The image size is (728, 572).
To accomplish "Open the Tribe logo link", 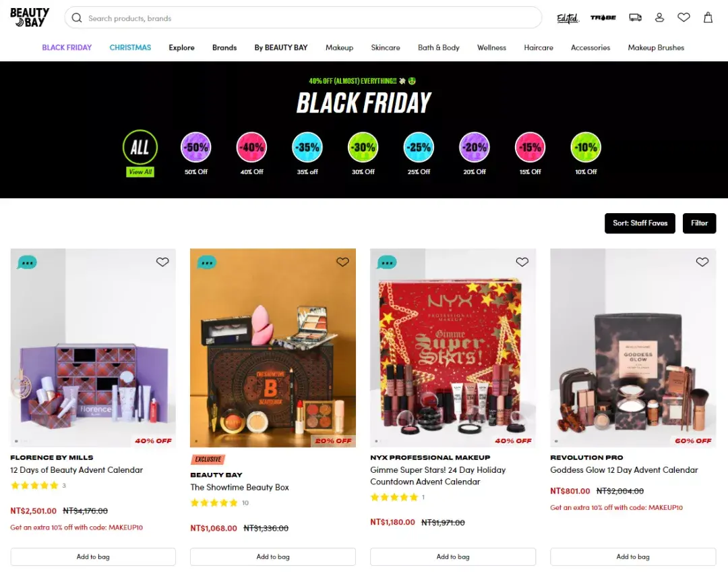I will pos(603,18).
